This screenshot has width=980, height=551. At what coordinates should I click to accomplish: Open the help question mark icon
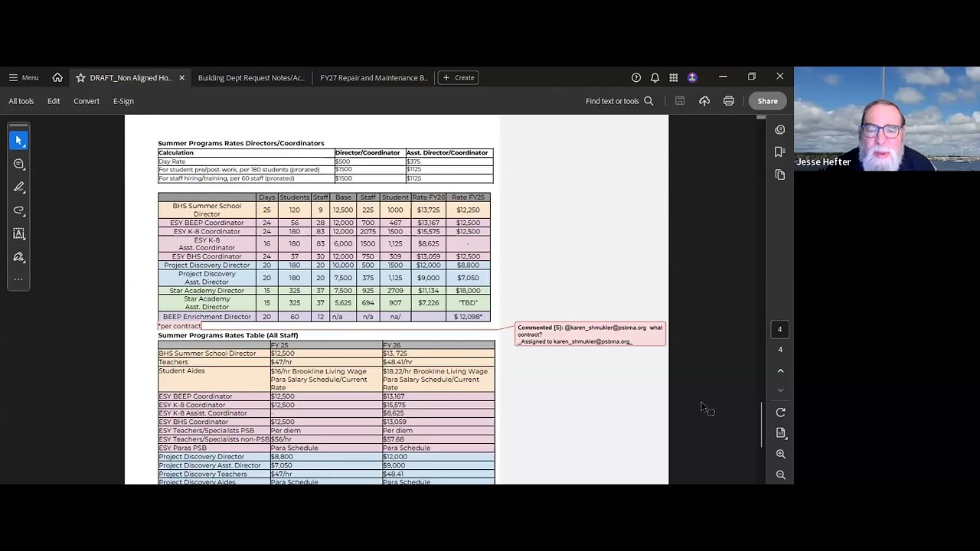[x=636, y=77]
